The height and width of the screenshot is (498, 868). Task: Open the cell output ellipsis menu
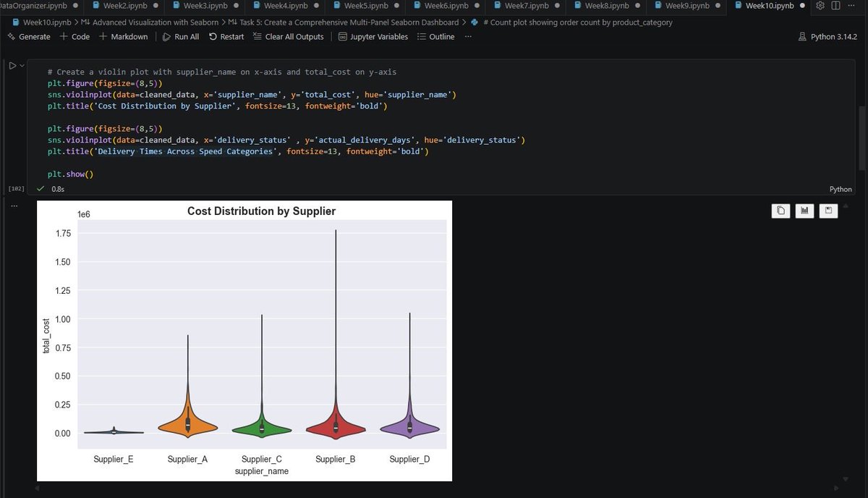[12, 206]
